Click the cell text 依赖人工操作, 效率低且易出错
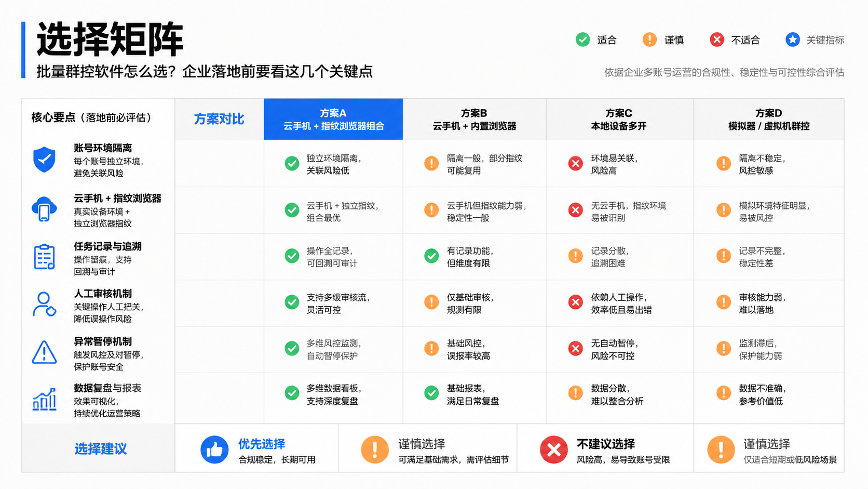This screenshot has height=489, width=868. pos(621,303)
